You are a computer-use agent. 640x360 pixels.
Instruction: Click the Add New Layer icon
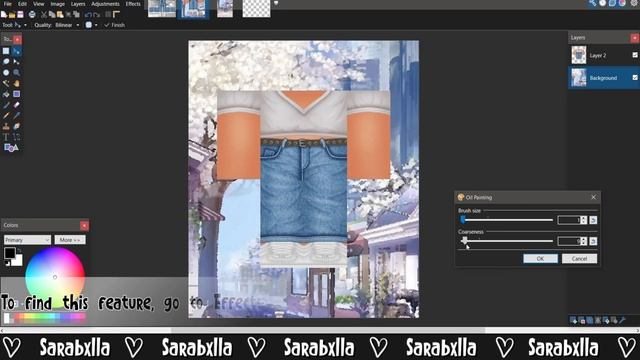click(573, 320)
